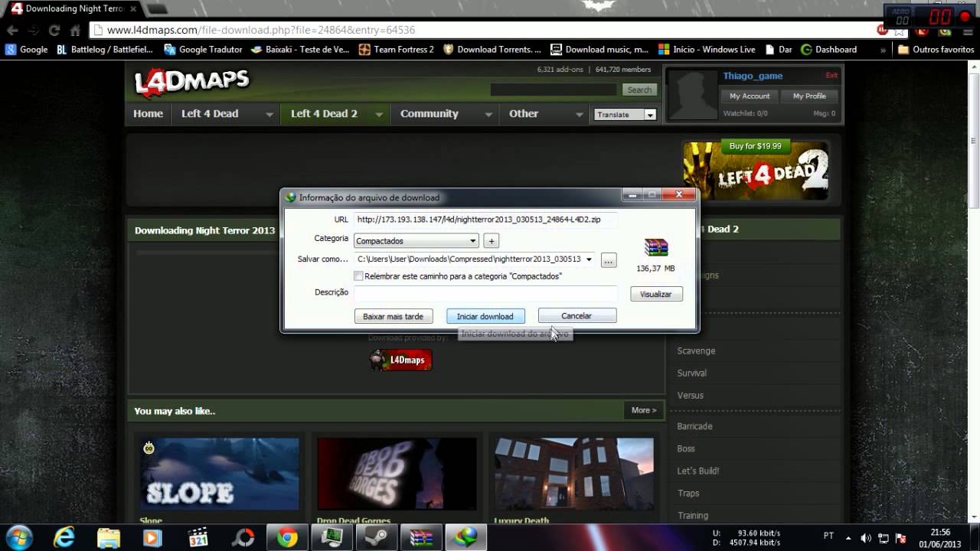Click the WinRAR archive file icon

[x=656, y=247]
